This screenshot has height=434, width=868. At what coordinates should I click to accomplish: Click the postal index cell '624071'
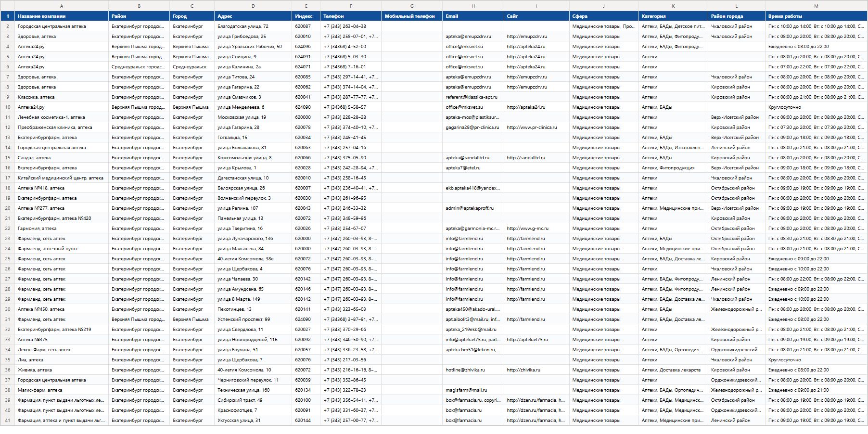coord(306,67)
